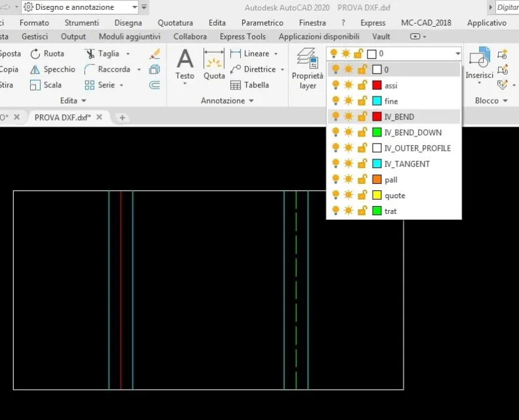Click the red bend line in drawing

tap(121, 290)
